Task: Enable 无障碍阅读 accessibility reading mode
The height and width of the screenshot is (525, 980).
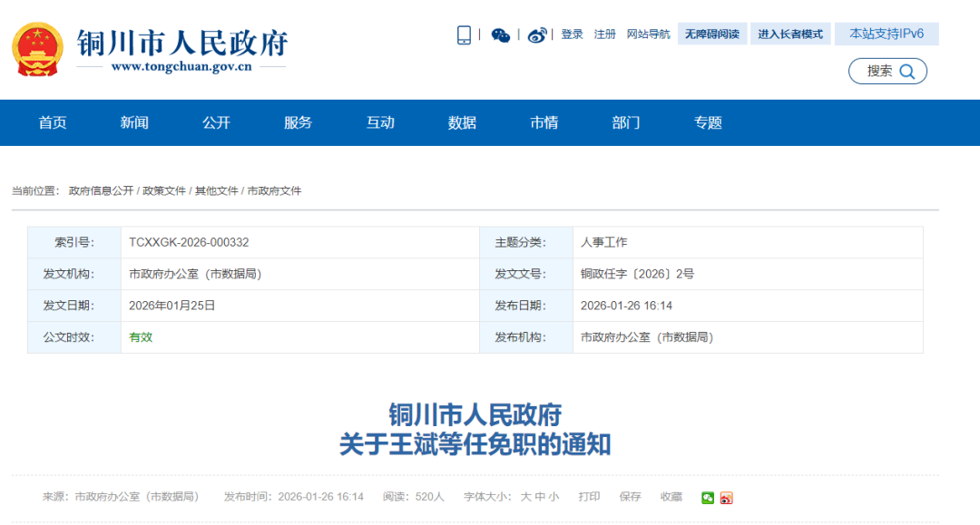Action: 713,33
